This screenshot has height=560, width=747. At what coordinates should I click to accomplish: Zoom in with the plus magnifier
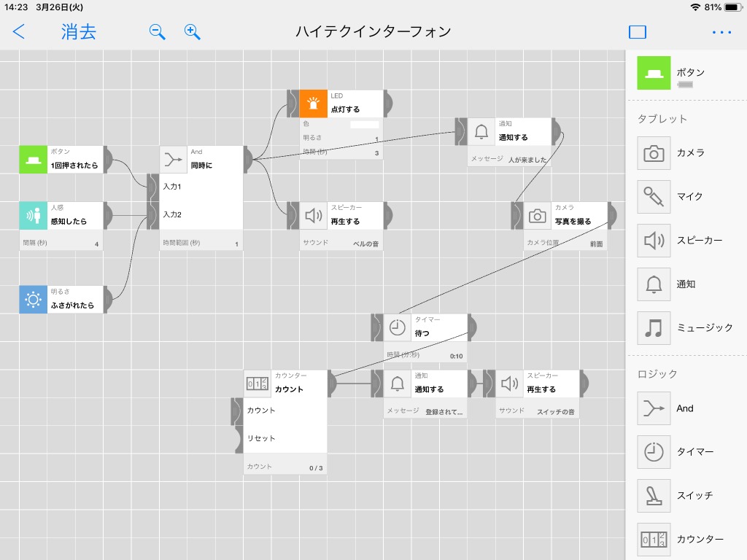192,32
